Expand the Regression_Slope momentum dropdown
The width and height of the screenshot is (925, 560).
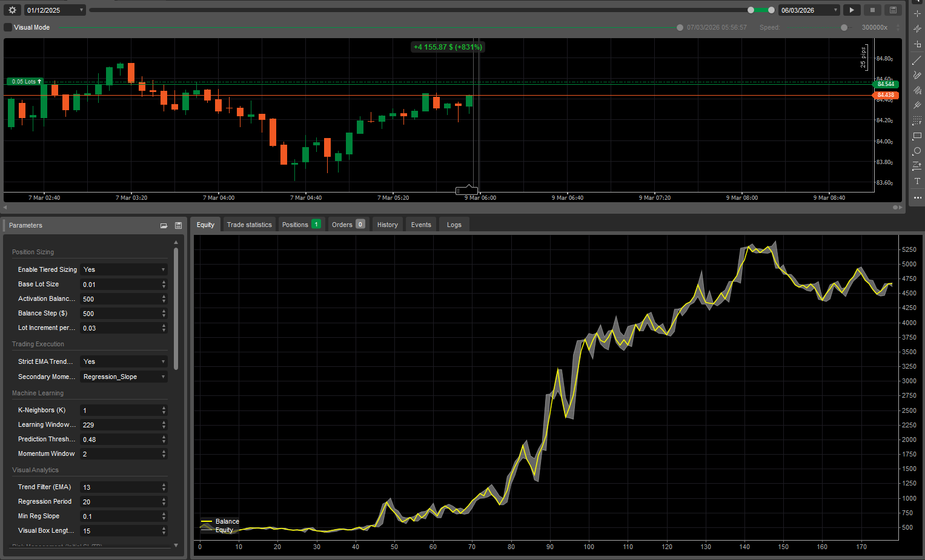[124, 377]
